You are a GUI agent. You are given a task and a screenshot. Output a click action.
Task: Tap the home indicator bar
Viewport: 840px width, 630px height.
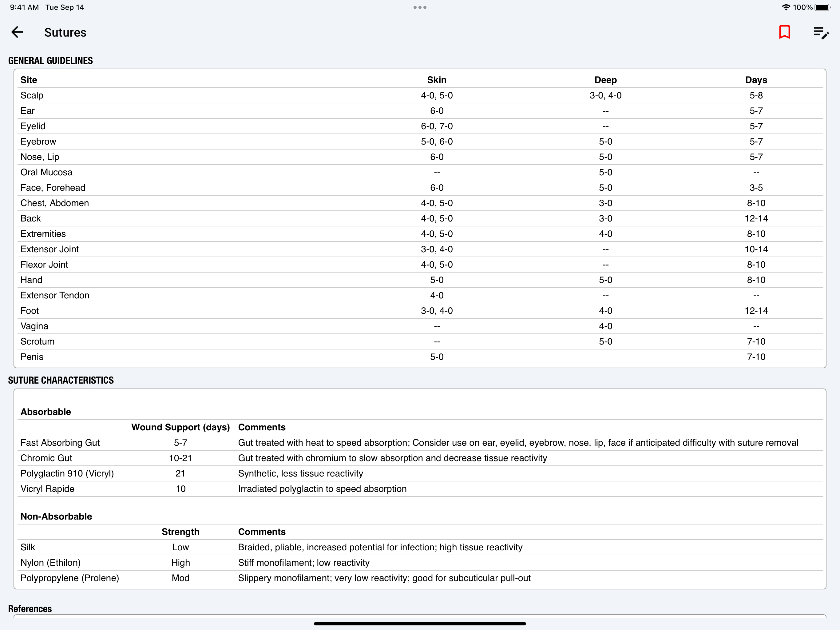point(420,623)
